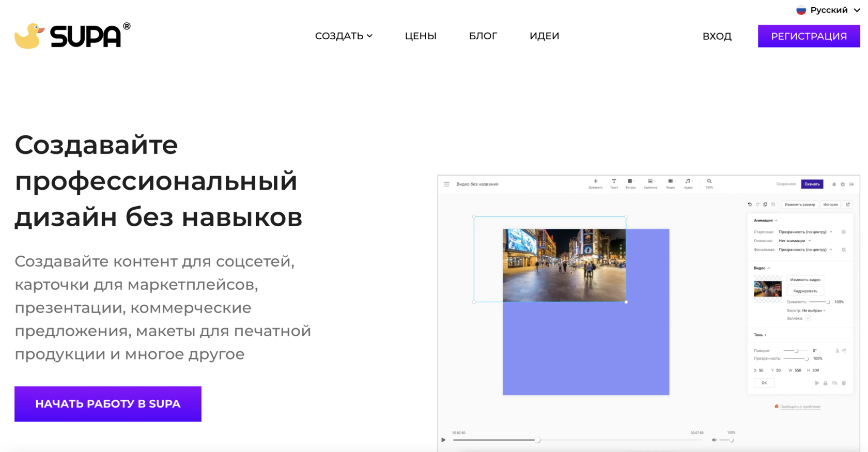Open the ИДЕИ page

pyautogui.click(x=545, y=36)
